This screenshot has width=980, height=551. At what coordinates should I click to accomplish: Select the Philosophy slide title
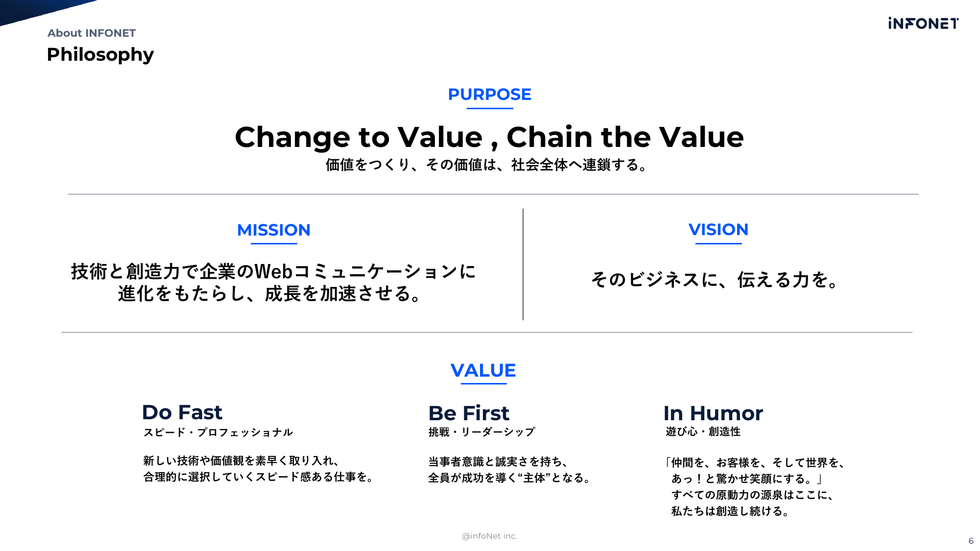click(x=100, y=54)
